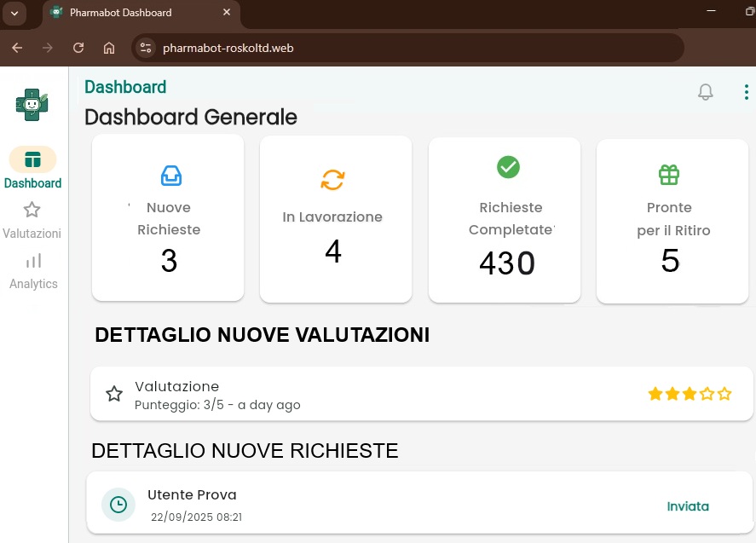Click the Richieste Completate green checkmark
Screen dimensions: 756x543
click(x=508, y=167)
